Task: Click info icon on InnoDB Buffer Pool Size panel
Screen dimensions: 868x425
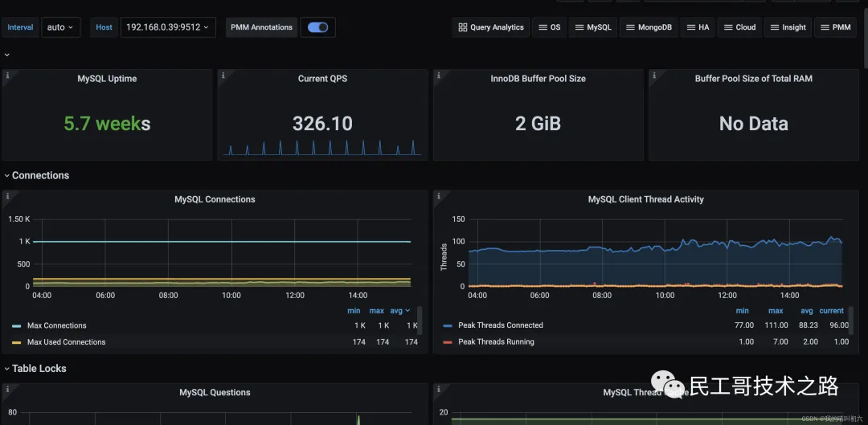Action: pyautogui.click(x=439, y=76)
